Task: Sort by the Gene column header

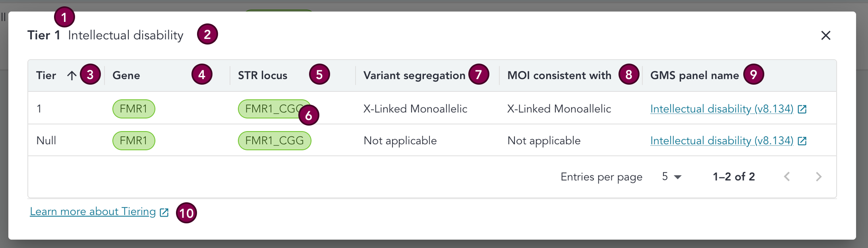Action: 126,76
